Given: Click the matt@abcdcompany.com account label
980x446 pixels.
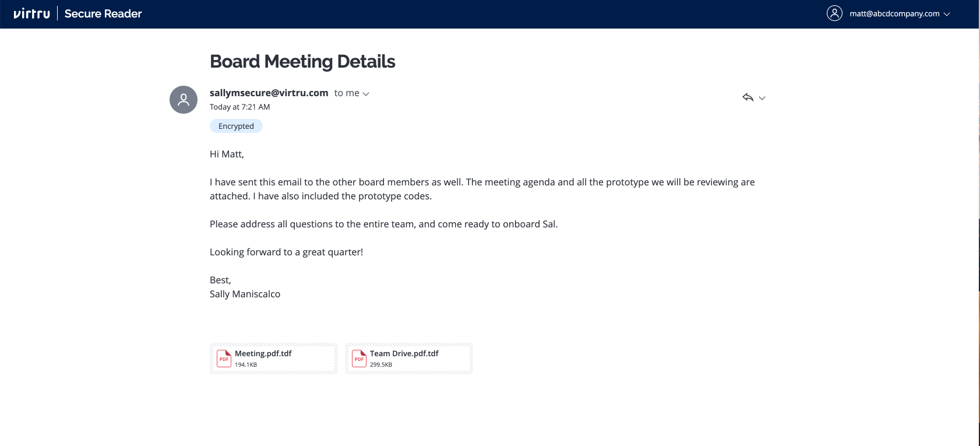Looking at the screenshot, I should tap(894, 13).
